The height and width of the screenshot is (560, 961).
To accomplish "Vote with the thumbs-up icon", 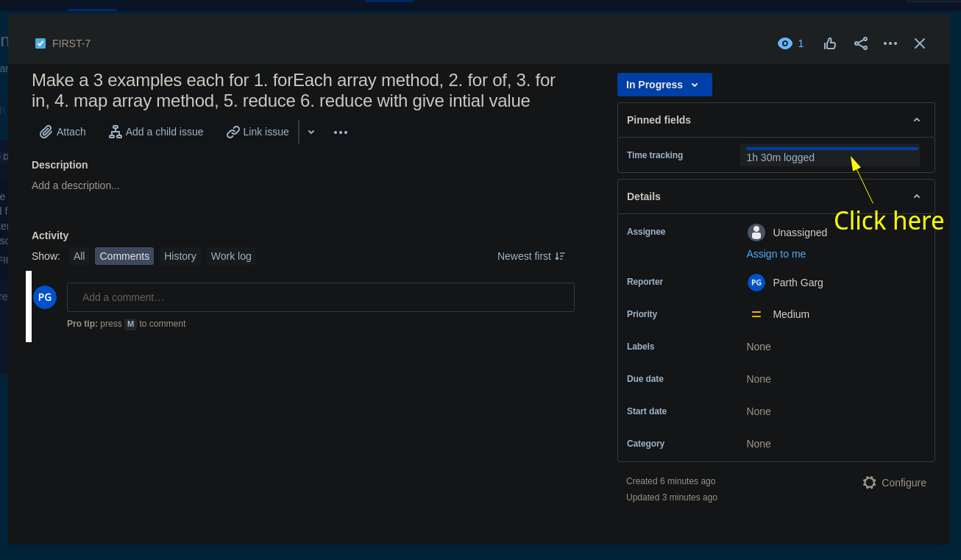I will (830, 43).
